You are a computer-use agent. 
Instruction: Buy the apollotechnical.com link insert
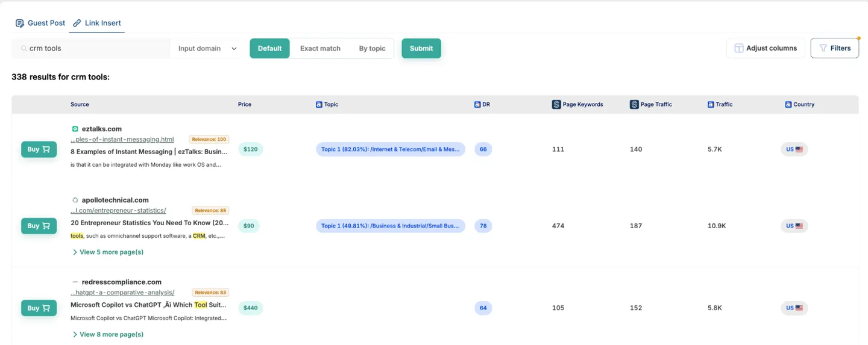pyautogui.click(x=39, y=226)
